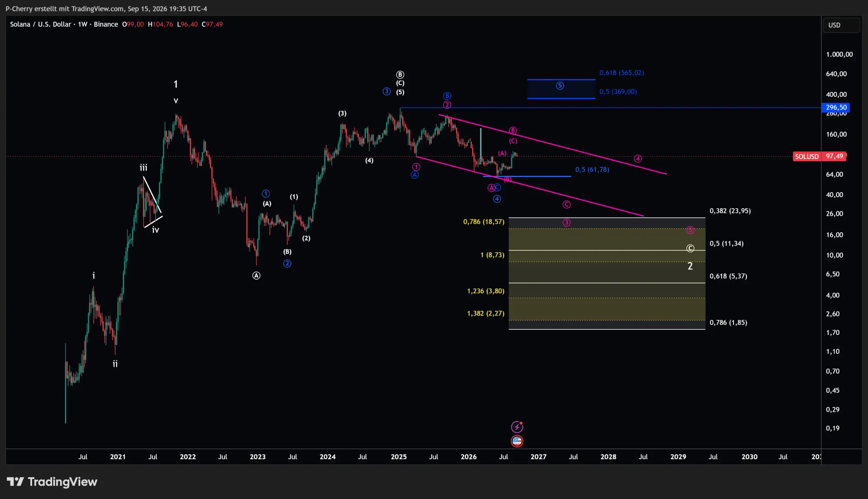Select the blue circled 2 wave label

coord(287,263)
